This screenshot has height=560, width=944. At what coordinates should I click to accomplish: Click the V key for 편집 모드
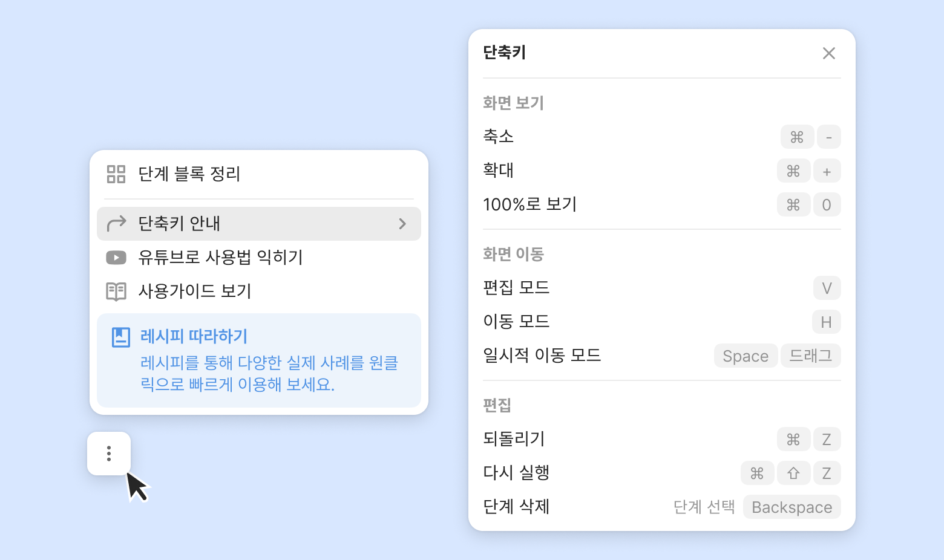tap(827, 288)
